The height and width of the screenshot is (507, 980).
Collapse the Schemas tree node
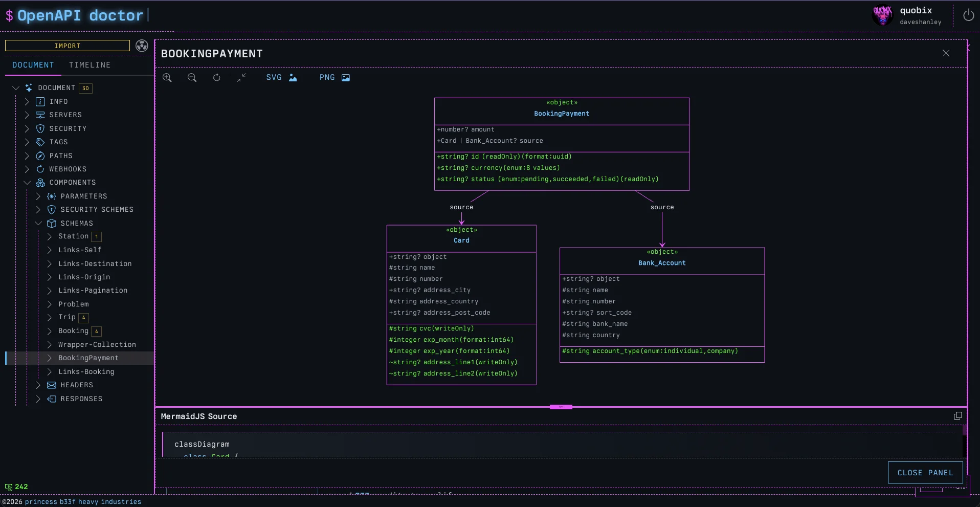click(38, 224)
